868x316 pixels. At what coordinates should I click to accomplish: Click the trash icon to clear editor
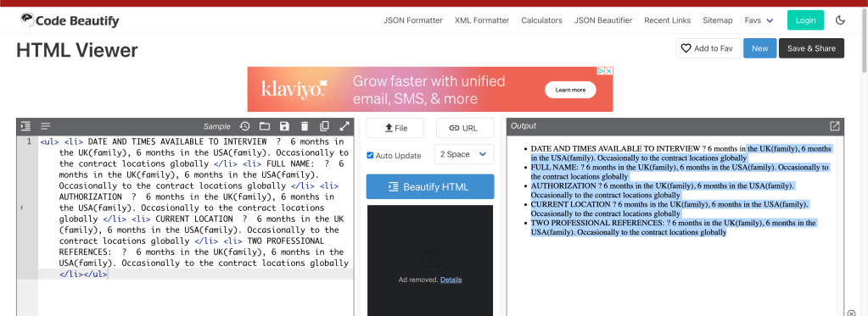305,126
